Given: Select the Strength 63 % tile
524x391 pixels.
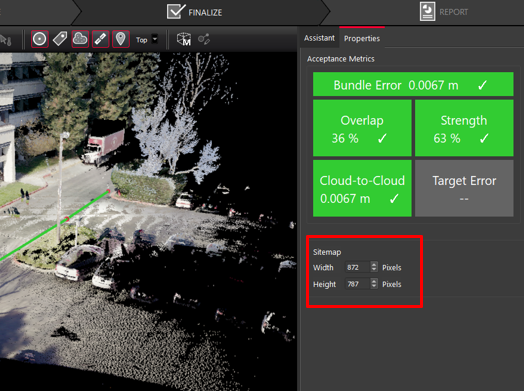Looking at the screenshot, I should pyautogui.click(x=464, y=128).
